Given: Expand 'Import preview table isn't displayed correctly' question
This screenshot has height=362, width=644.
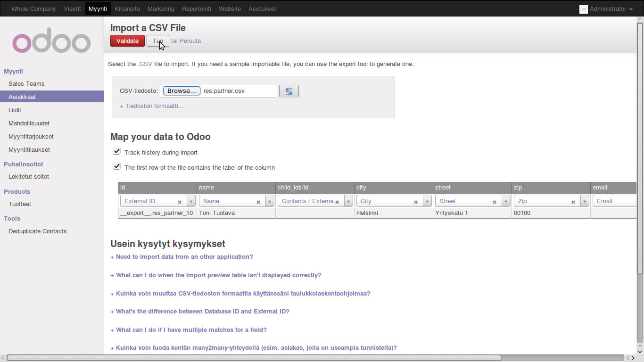Looking at the screenshot, I should click(216, 275).
